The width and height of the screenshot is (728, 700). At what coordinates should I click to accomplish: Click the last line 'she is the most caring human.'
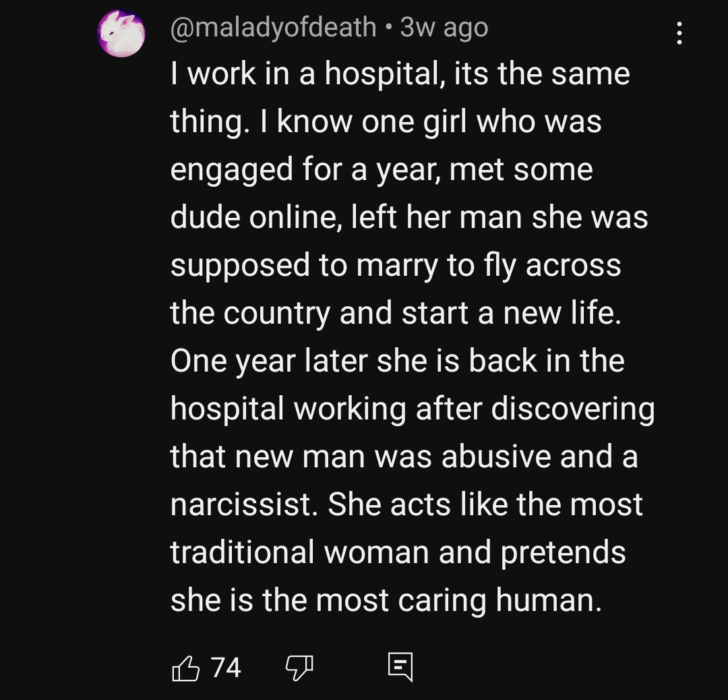[x=386, y=601]
